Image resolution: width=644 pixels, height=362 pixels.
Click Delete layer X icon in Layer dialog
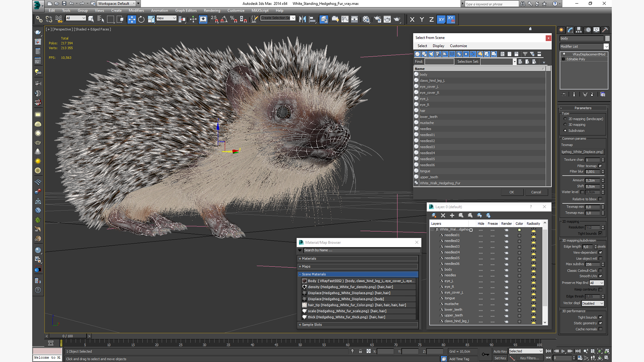coord(443,216)
